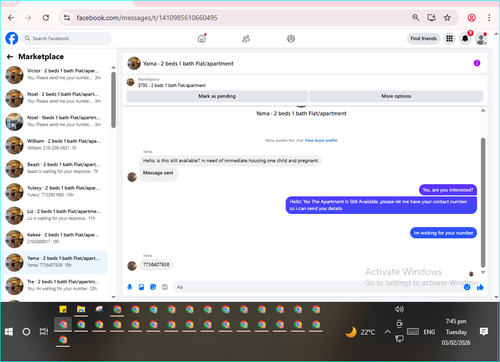
Task: Click the volume speaker tray icon
Action: [x=399, y=309]
